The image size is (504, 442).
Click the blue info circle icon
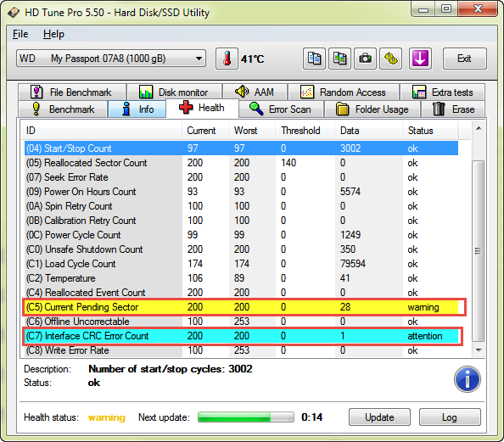point(468,379)
